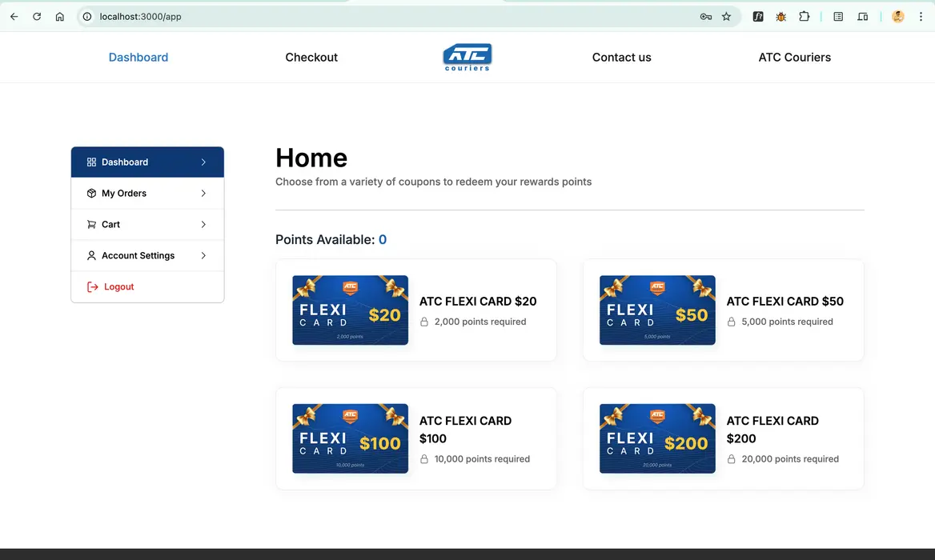Open the password key icon

pyautogui.click(x=705, y=17)
